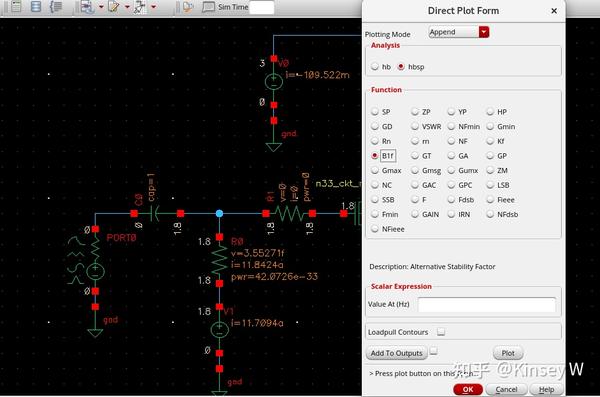Open Help for Direct Plot Form
Viewport: 600px width, 397px height.
coord(546,389)
